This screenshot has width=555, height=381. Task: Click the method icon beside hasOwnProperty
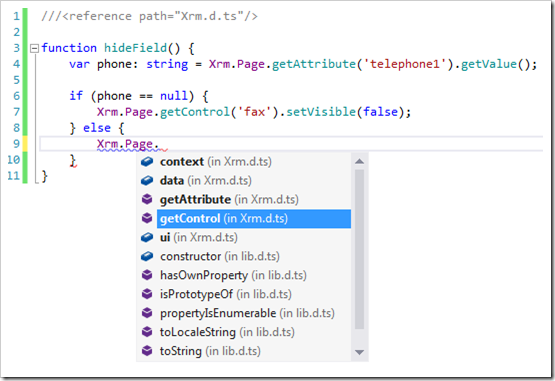point(147,275)
